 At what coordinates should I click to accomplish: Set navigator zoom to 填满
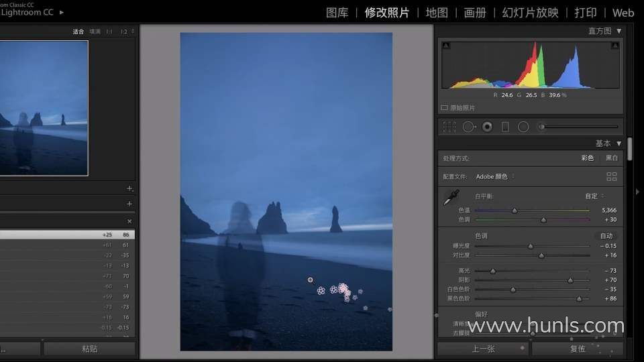(x=95, y=32)
